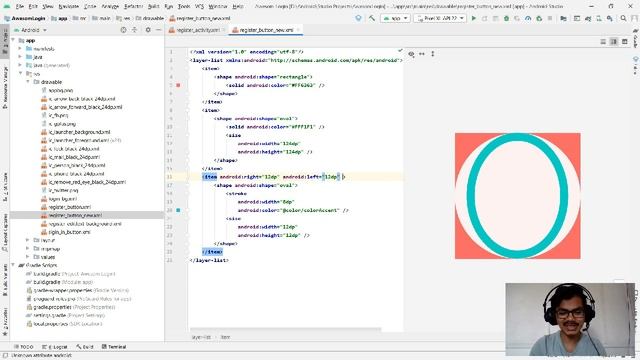Viewport: 640px width, 360px height.
Task: Close the register_button_new.xml tab
Action: point(298,30)
